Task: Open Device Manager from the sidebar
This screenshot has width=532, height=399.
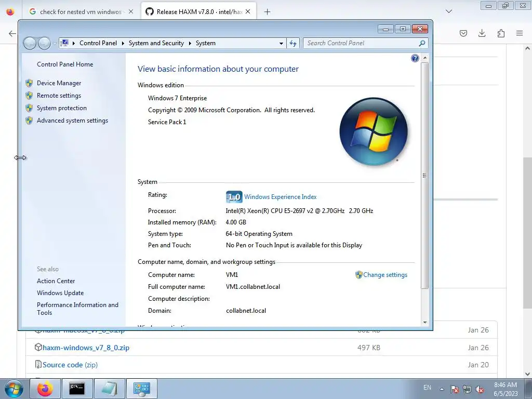Action: pos(59,83)
